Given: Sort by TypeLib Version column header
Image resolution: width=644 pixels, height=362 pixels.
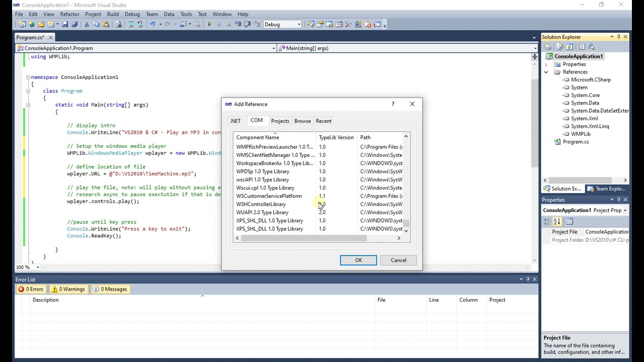Looking at the screenshot, I should pos(337,137).
